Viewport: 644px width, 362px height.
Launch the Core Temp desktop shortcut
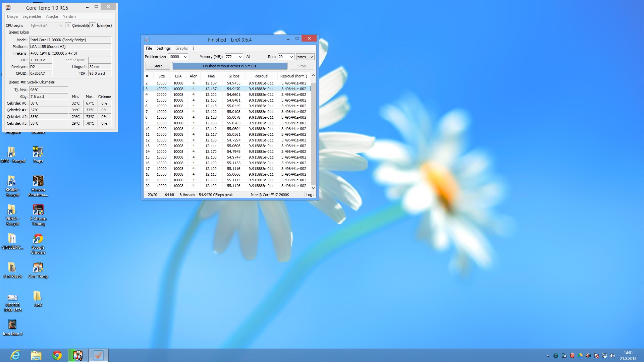pos(38,270)
